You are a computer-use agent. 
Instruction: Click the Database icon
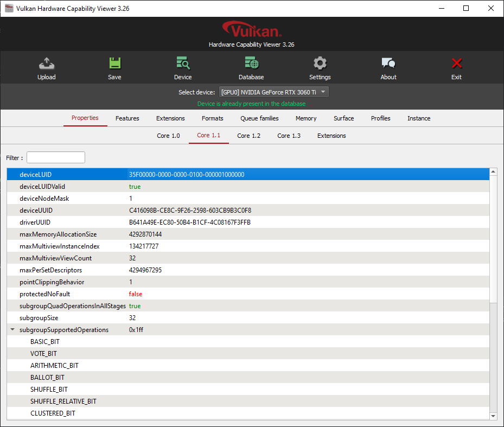[251, 67]
